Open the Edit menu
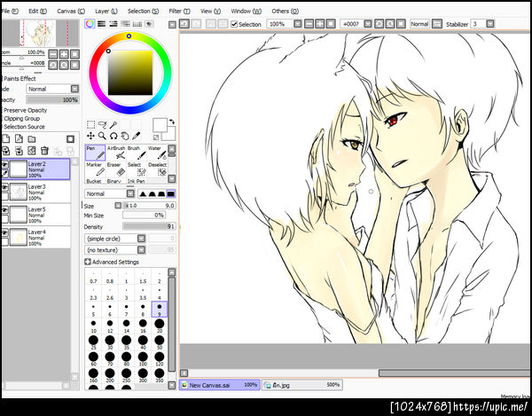532x416 pixels. click(37, 12)
